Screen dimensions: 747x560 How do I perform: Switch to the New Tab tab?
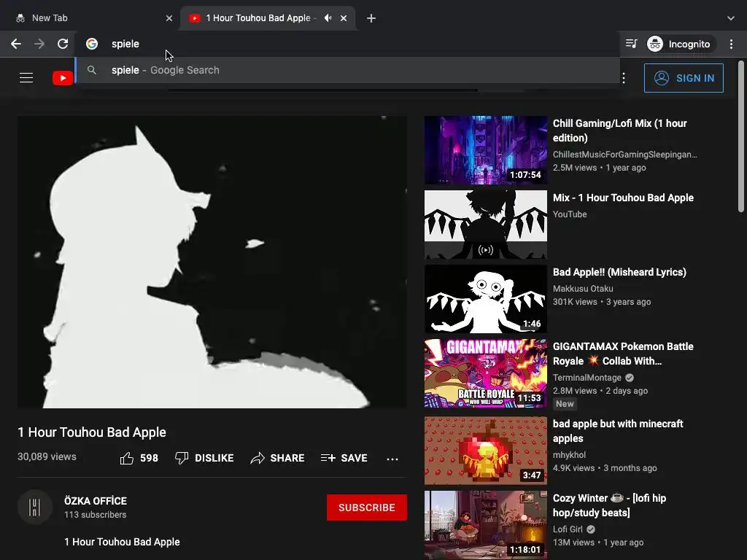pyautogui.click(x=90, y=18)
